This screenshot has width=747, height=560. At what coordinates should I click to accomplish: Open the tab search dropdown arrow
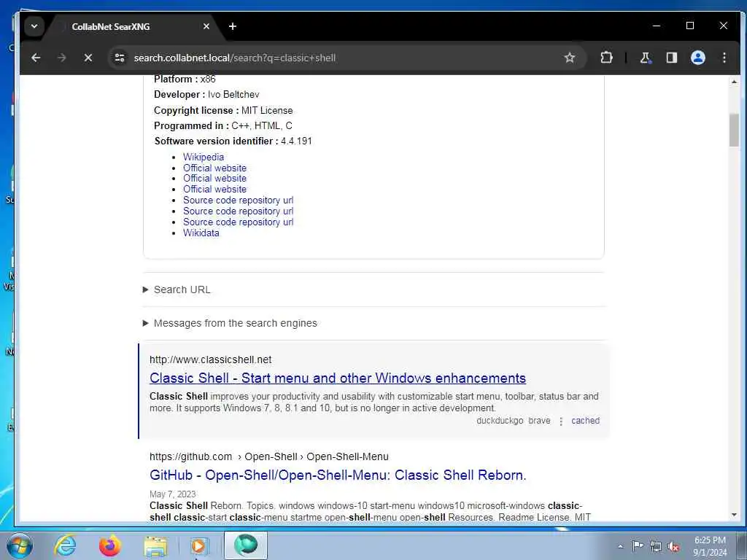(34, 26)
